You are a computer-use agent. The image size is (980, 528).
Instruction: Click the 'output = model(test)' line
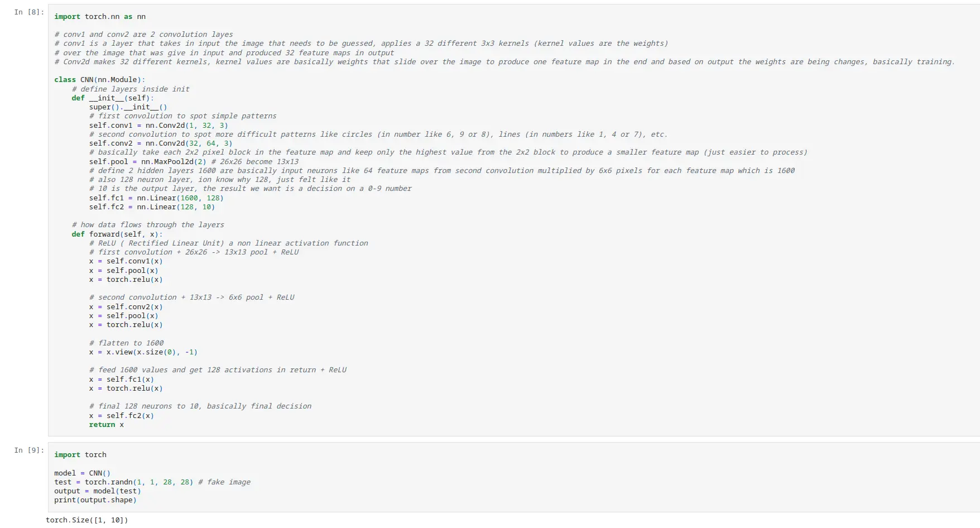(x=98, y=491)
